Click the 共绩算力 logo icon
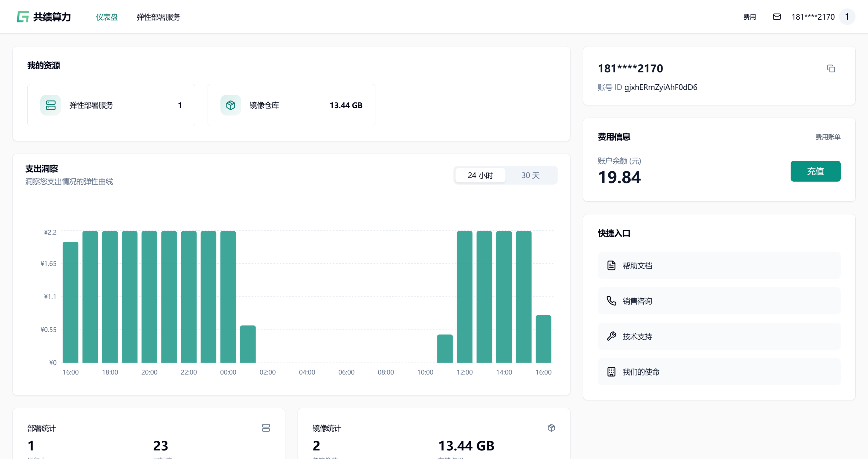 coord(23,17)
